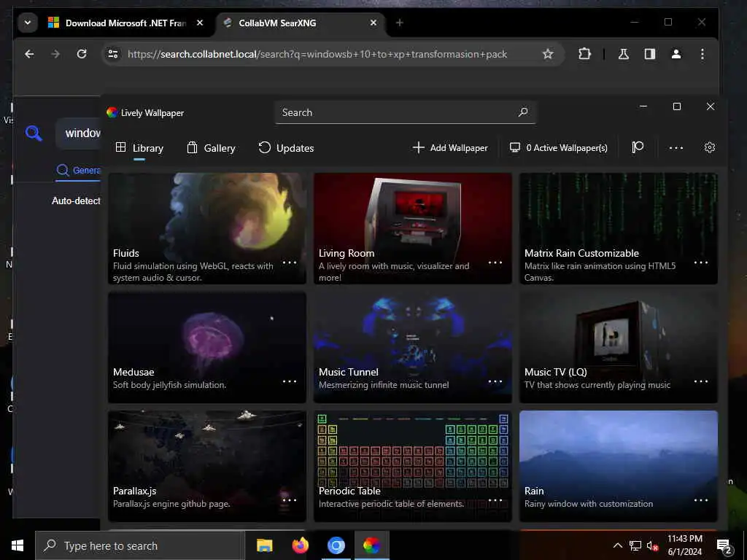Click Add Wallpaper button

click(450, 147)
